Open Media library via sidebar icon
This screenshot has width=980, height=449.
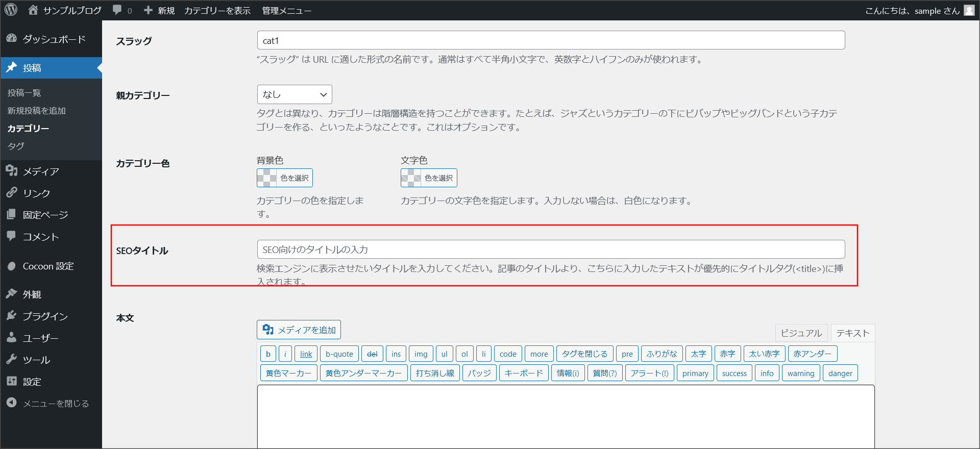tap(12, 171)
